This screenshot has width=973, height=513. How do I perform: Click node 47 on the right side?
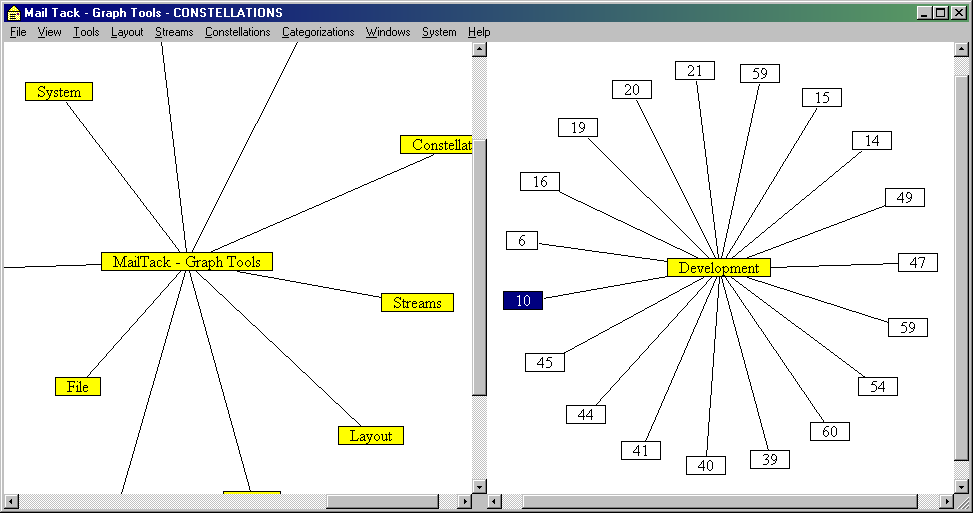[x=918, y=263]
